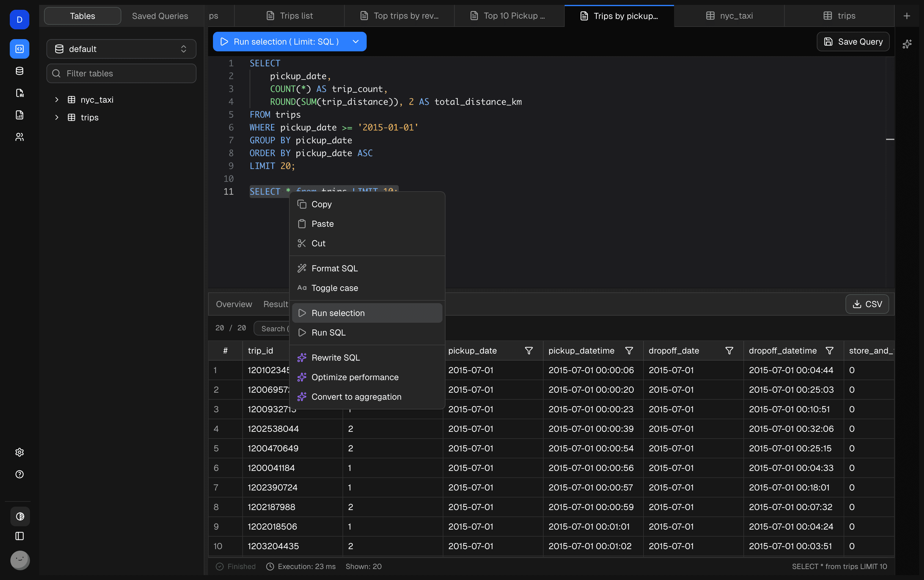This screenshot has height=580, width=924.
Task: Click the Trips by pickup... active tab
Action: click(619, 16)
